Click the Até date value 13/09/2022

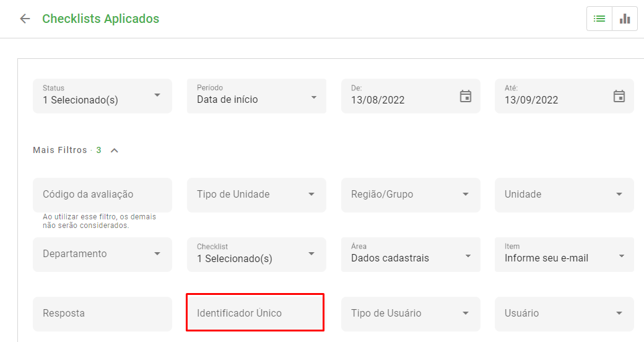pos(531,100)
